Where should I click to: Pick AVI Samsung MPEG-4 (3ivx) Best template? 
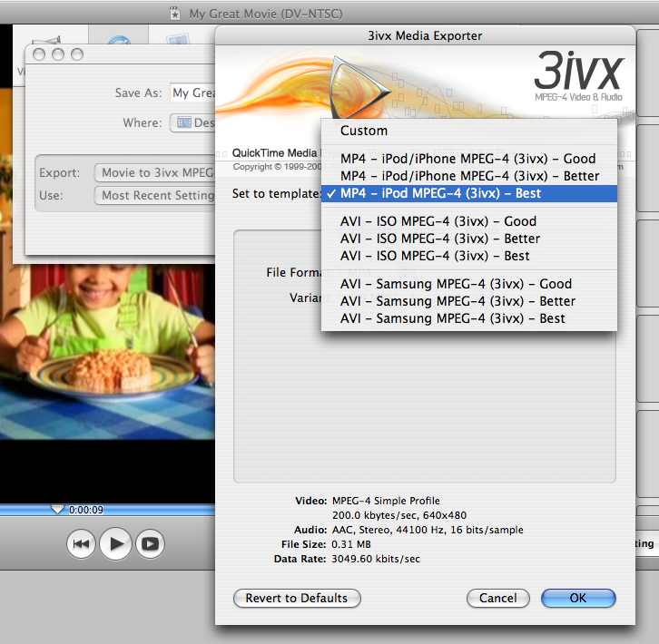469,318
